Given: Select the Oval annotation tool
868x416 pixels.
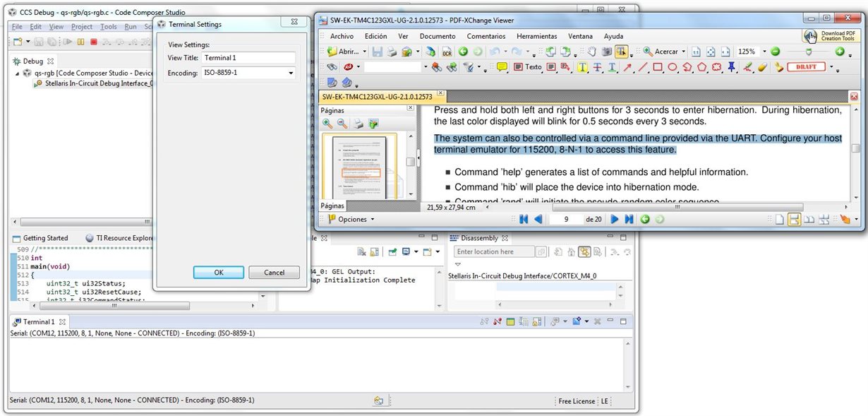Looking at the screenshot, I should [673, 68].
